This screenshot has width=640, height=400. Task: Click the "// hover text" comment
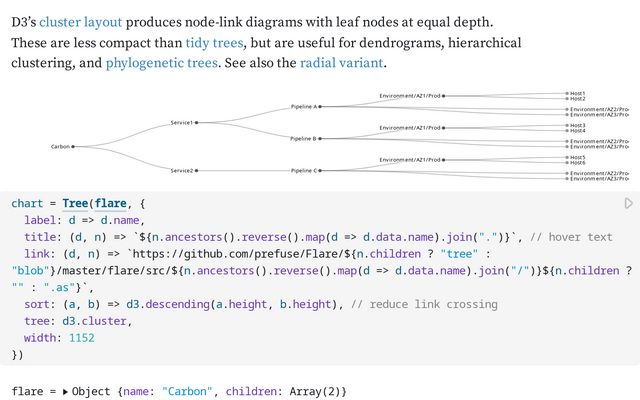click(x=571, y=237)
